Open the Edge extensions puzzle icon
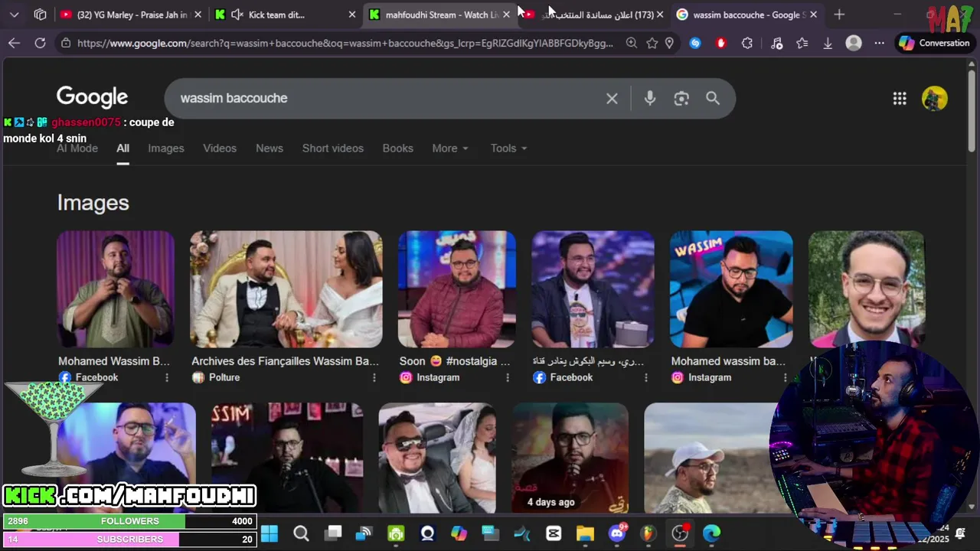This screenshot has width=980, height=551. coord(747,43)
